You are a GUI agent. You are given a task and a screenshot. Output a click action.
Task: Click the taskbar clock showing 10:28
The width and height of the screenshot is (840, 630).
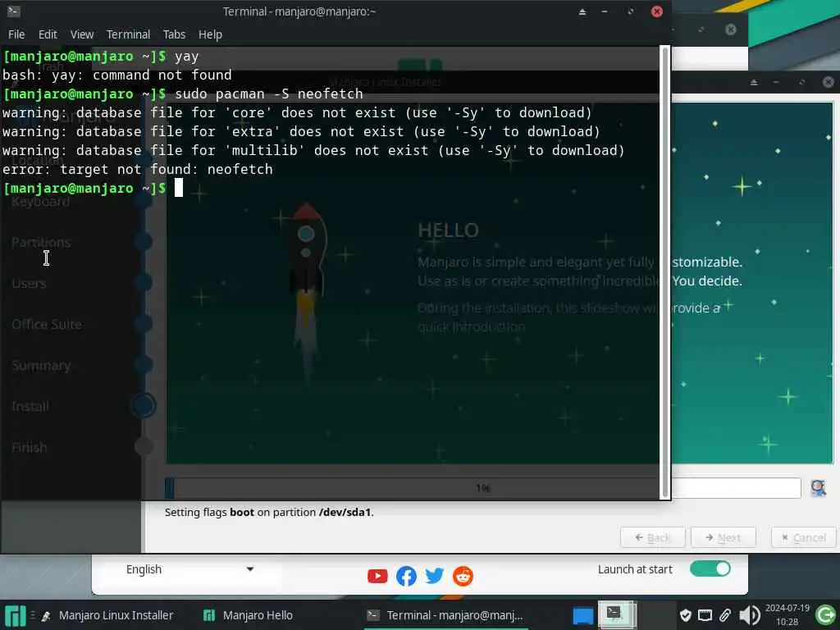[787, 615]
